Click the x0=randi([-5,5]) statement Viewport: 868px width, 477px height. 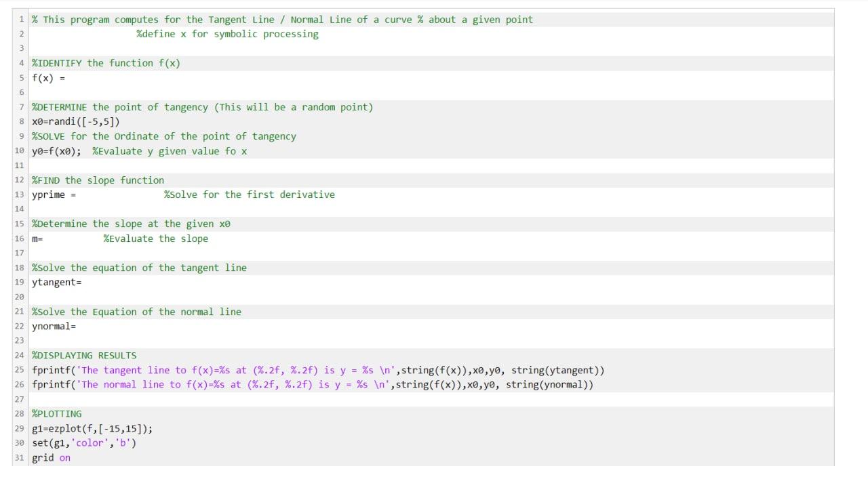coord(75,121)
